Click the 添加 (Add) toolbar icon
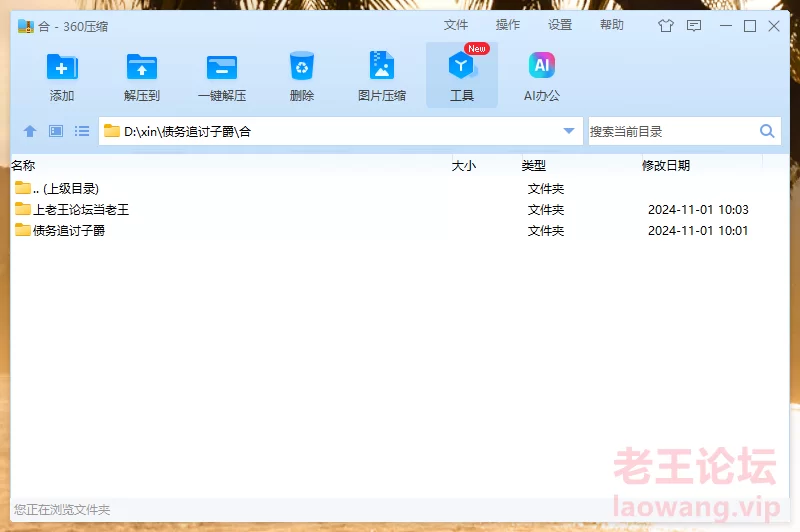The image size is (800, 532). (x=62, y=68)
